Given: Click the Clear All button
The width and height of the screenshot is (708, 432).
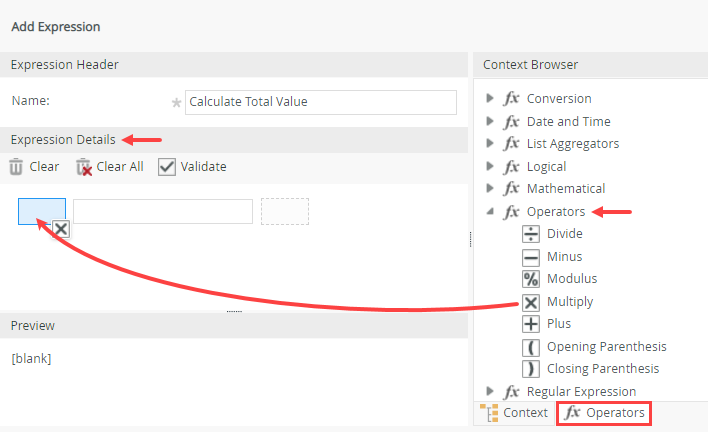Looking at the screenshot, I should tap(110, 167).
